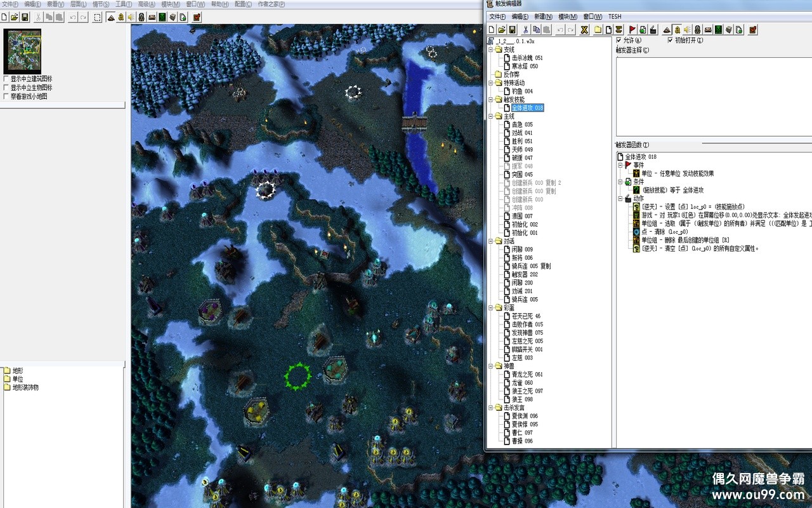
Task: Click New Event red flag icon
Action: pyautogui.click(x=632, y=29)
